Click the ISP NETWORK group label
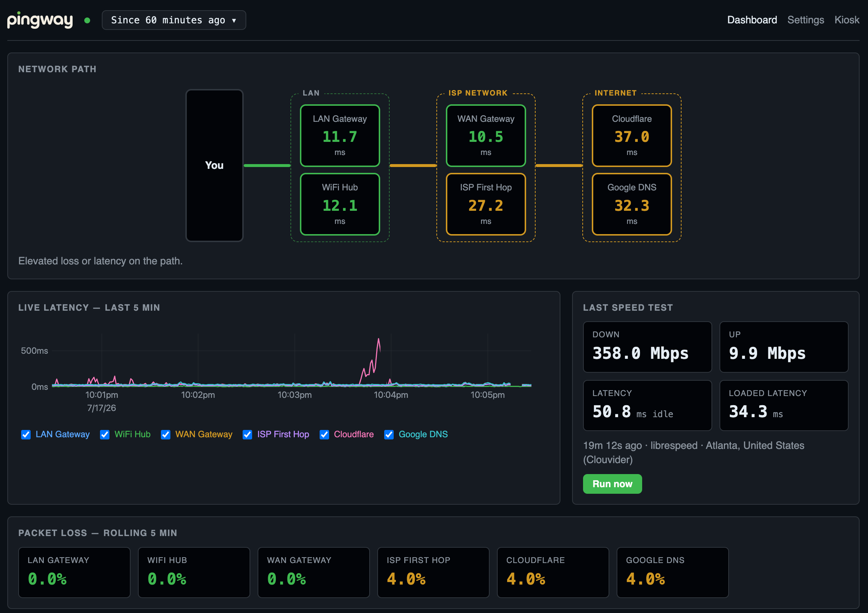This screenshot has width=868, height=613. (478, 93)
